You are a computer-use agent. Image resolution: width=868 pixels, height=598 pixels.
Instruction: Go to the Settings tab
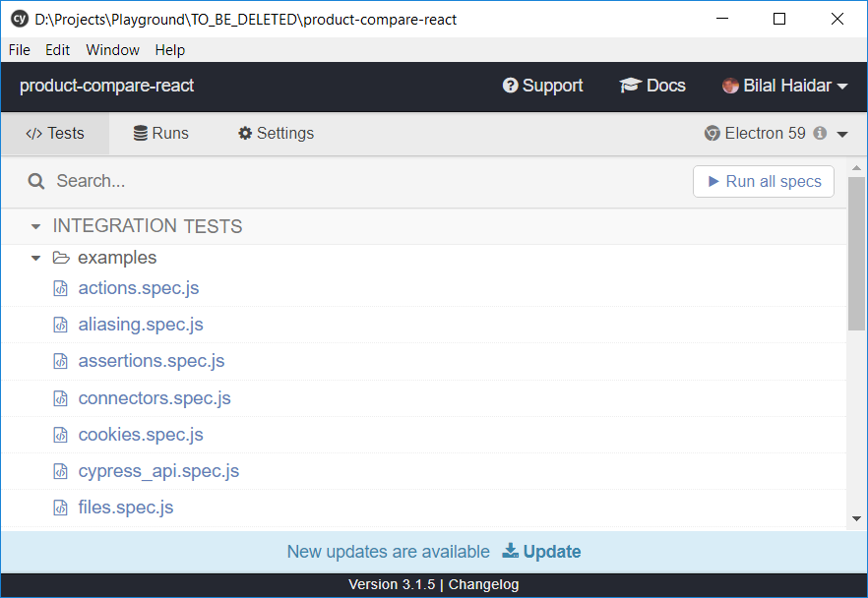pos(276,134)
